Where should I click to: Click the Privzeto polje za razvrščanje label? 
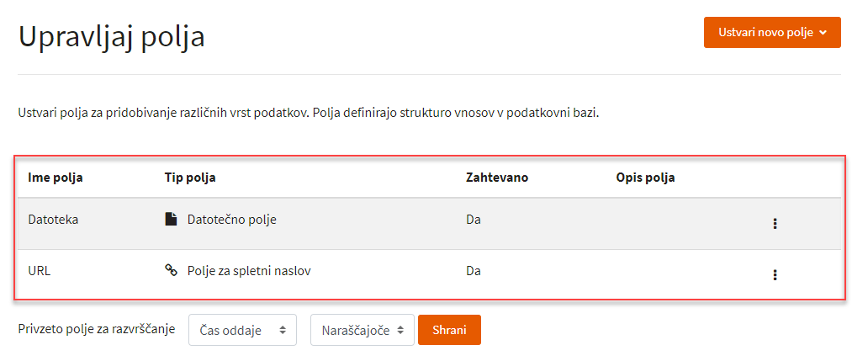tap(97, 329)
